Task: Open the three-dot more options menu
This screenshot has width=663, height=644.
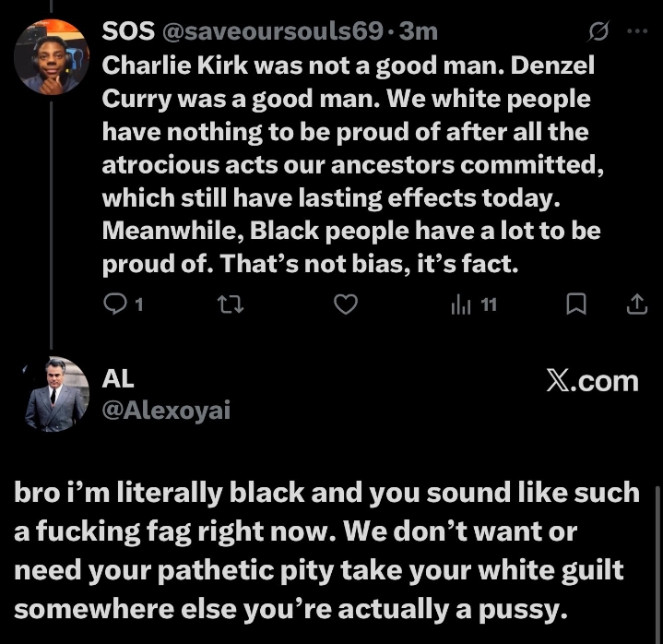Action: (637, 30)
